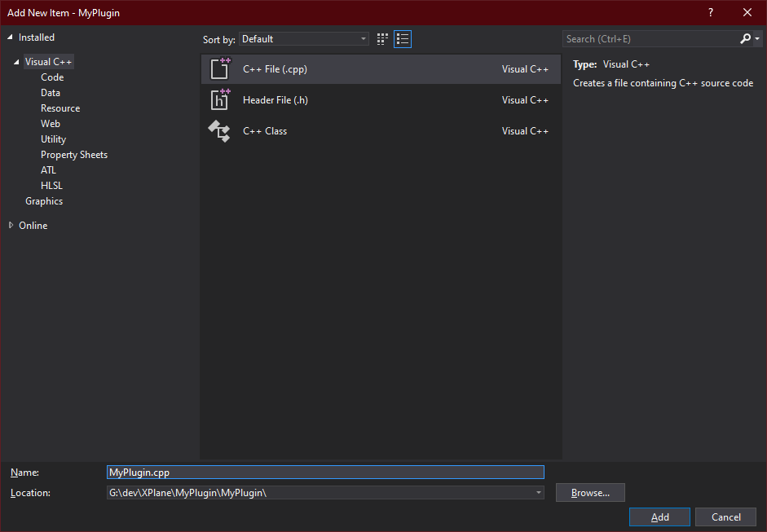
Task: Click the Search (Ctrl+E) box
Action: [x=644, y=38]
